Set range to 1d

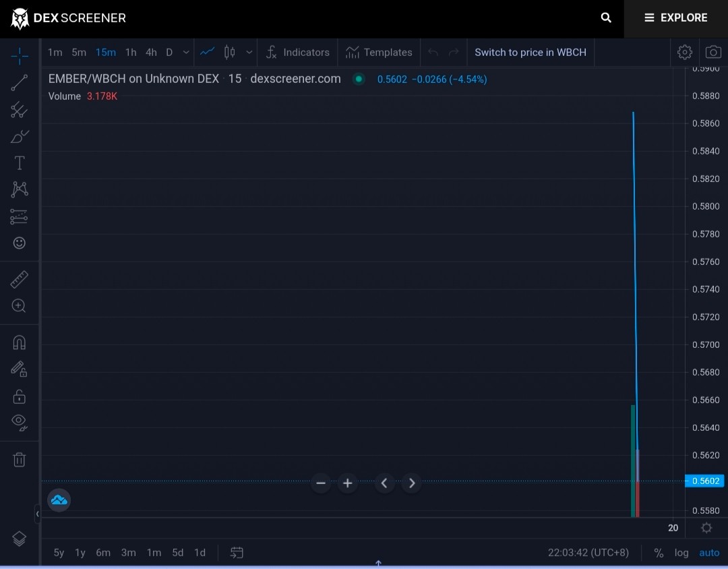point(200,553)
